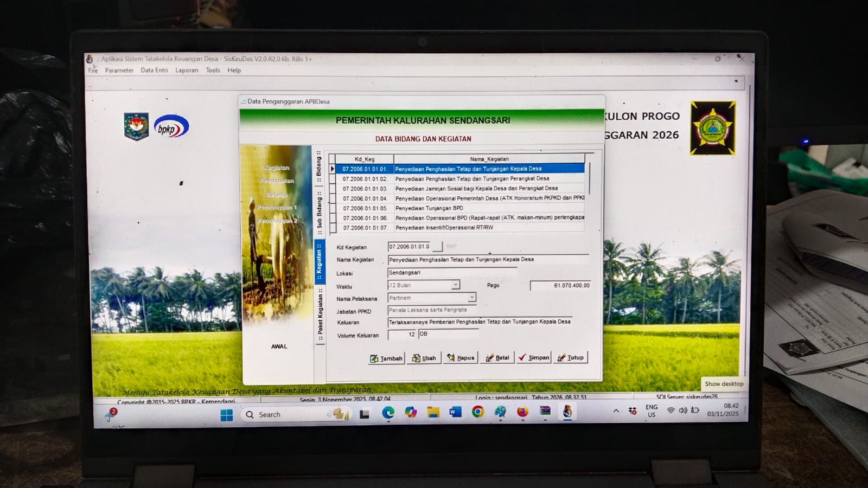
Task: Show hidden system tray icons
Action: click(x=616, y=411)
